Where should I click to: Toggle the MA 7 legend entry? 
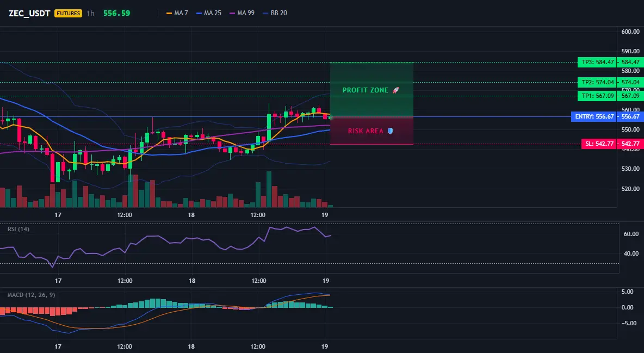pos(177,13)
